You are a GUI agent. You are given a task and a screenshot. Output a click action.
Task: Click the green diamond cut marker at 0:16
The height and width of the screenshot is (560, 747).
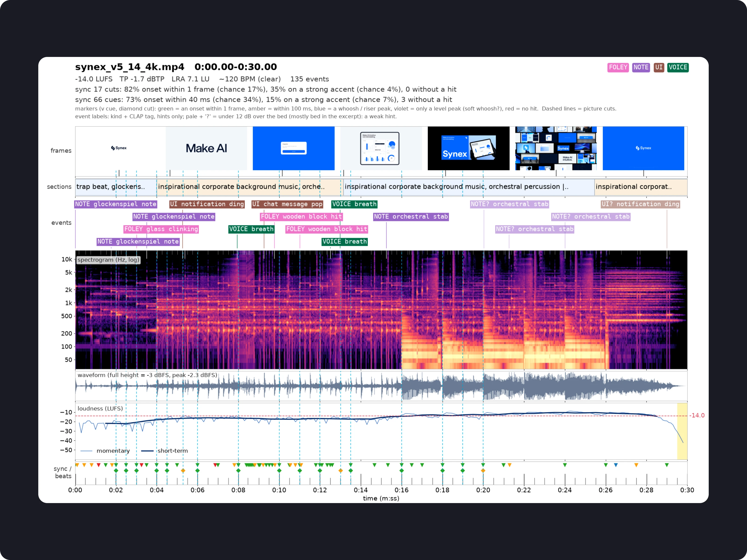coord(402,470)
